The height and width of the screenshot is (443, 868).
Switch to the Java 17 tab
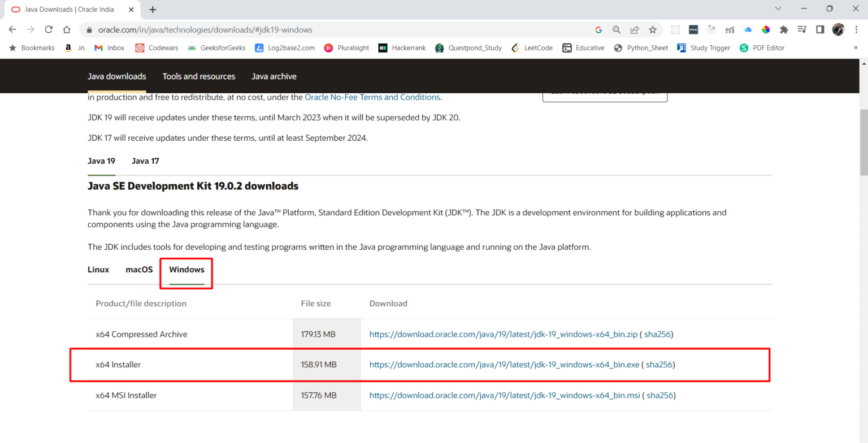click(145, 161)
